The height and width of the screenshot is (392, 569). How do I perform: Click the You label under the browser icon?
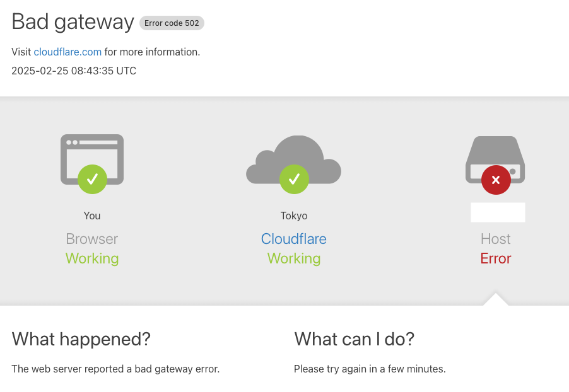pyautogui.click(x=92, y=216)
